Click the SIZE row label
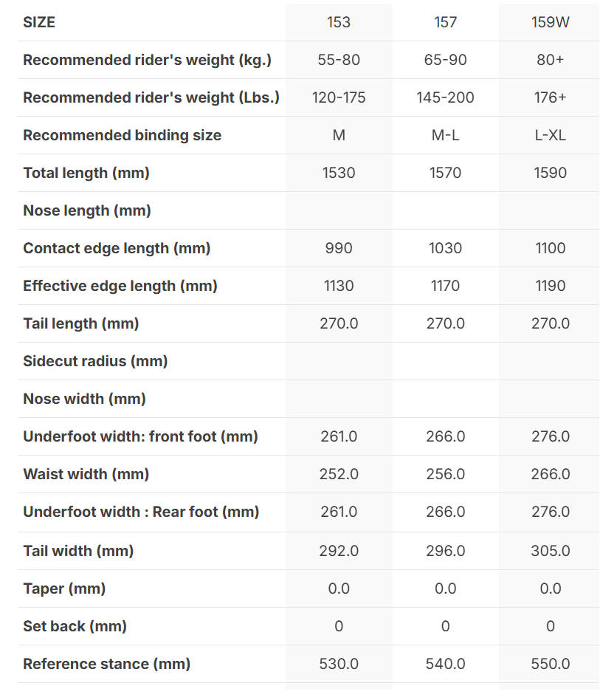The height and width of the screenshot is (700, 600). point(39,22)
